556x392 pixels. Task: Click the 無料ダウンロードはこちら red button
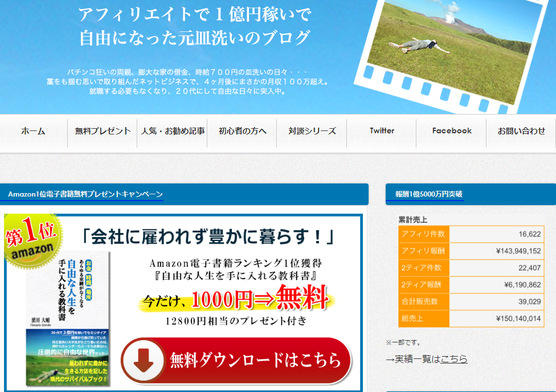(236, 361)
